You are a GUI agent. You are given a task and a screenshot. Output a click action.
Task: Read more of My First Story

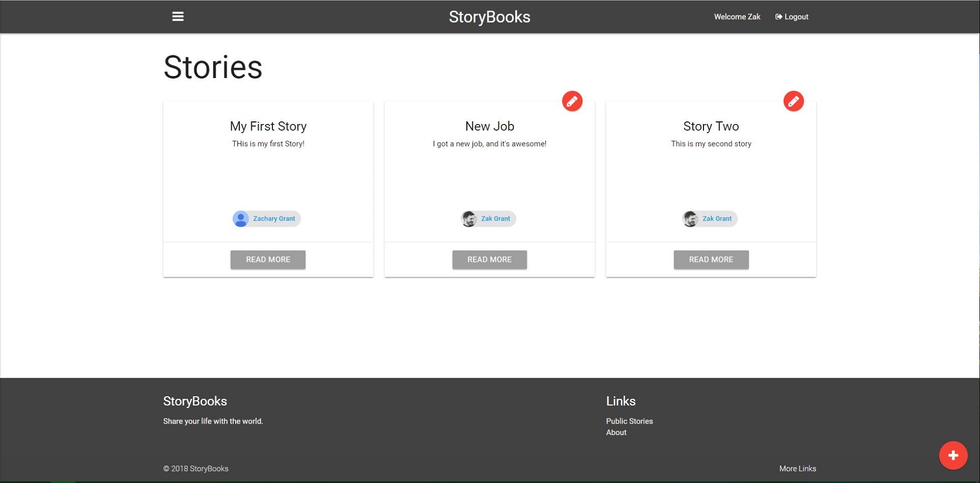[268, 259]
